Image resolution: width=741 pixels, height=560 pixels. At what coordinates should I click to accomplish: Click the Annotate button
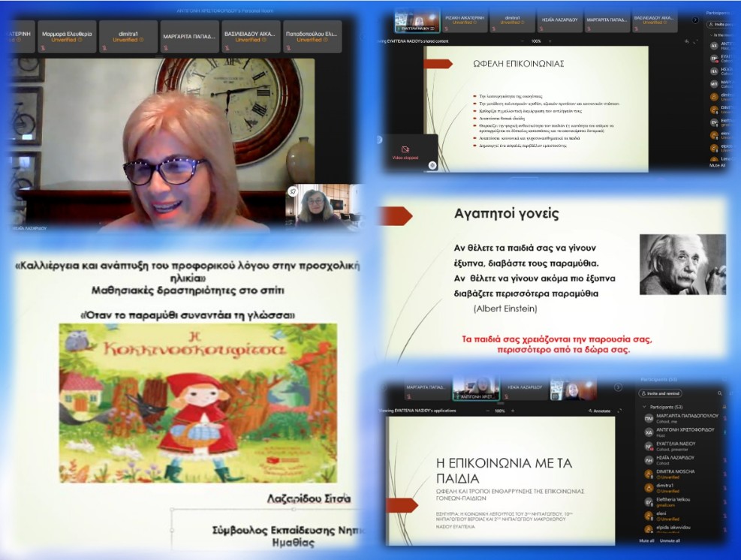[x=599, y=411]
